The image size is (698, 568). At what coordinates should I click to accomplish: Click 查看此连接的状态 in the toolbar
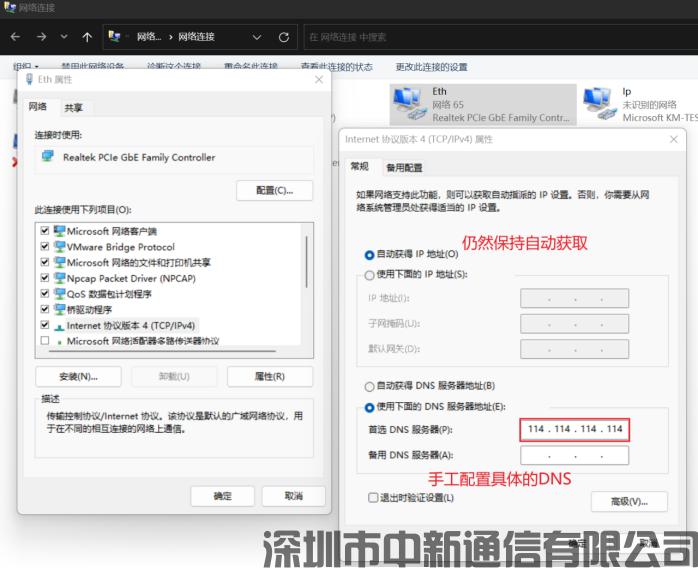click(337, 67)
